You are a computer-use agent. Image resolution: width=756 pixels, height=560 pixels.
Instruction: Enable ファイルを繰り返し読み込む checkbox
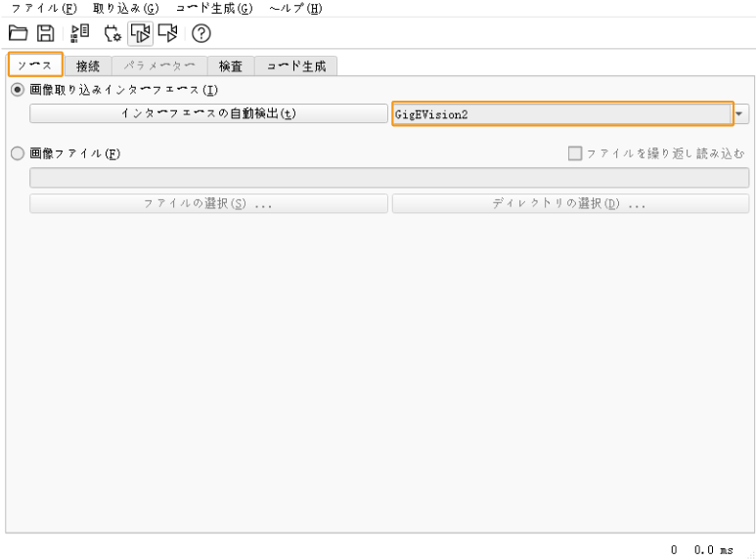tap(575, 153)
